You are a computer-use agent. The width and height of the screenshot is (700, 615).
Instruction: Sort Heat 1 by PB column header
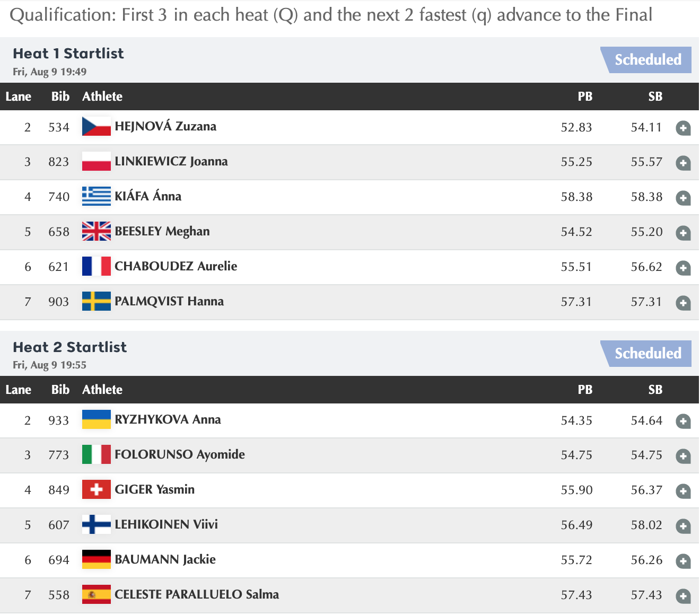point(584,96)
